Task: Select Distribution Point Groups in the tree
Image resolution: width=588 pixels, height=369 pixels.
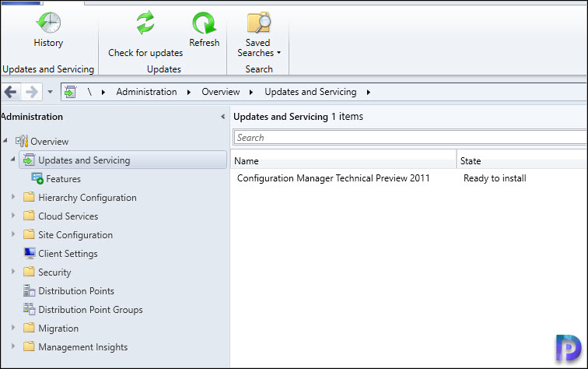Action: click(90, 310)
